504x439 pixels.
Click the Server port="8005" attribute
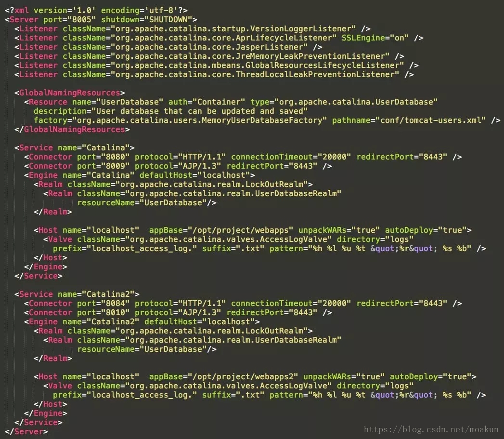(69, 20)
